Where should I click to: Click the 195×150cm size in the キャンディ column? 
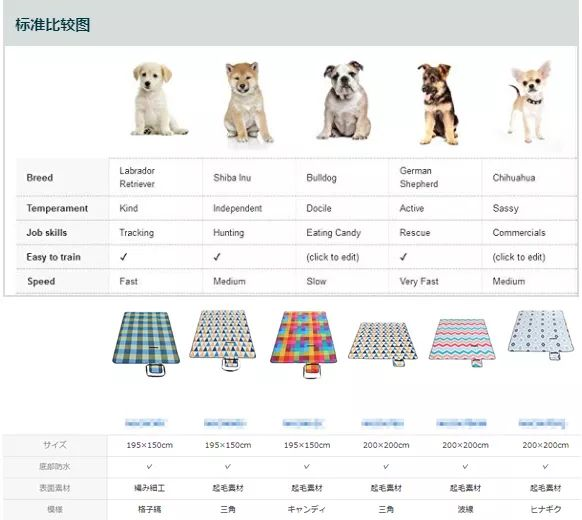click(x=307, y=445)
